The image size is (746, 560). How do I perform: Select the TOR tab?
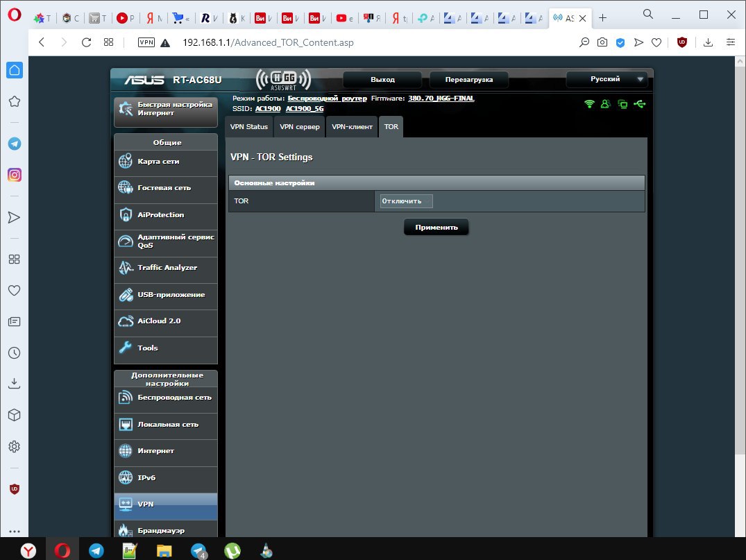[391, 127]
